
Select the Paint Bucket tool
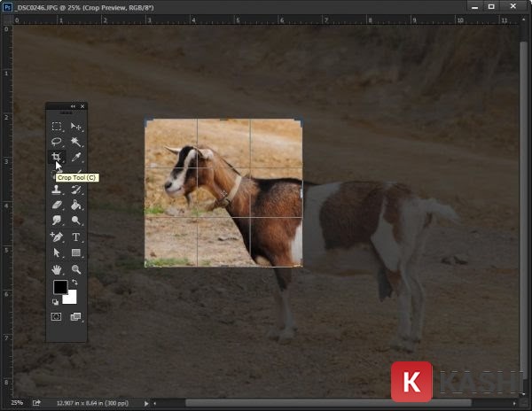click(75, 205)
